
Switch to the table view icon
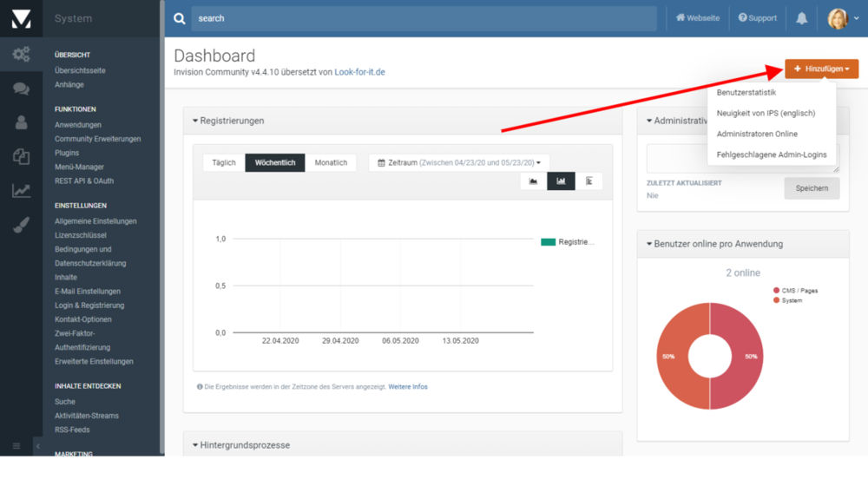(589, 181)
